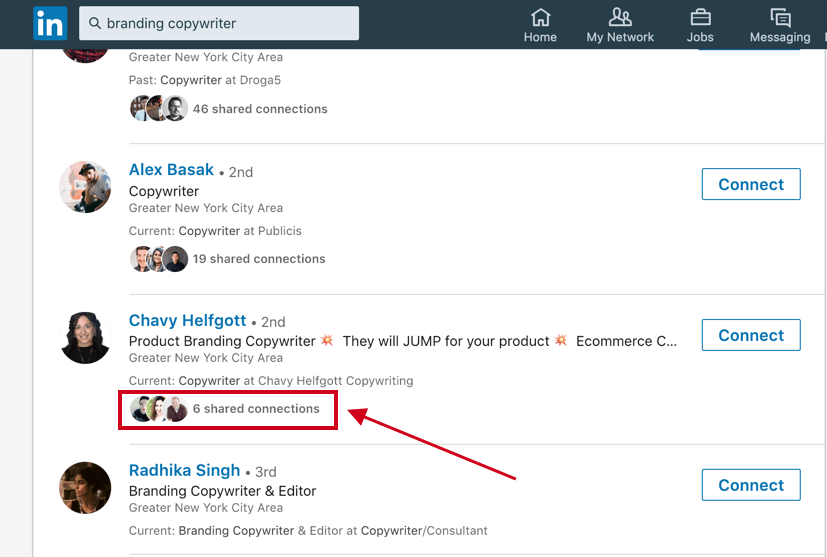Connect with Chavy Helfgott
The image size is (827, 557).
point(751,335)
